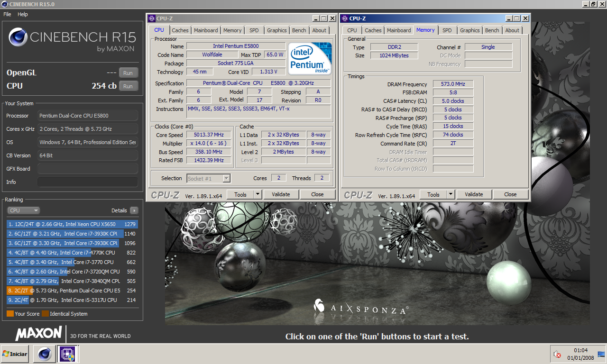This screenshot has width=607, height=364.
Task: Switch to Memory tab in left CPU-Z
Action: tap(232, 30)
